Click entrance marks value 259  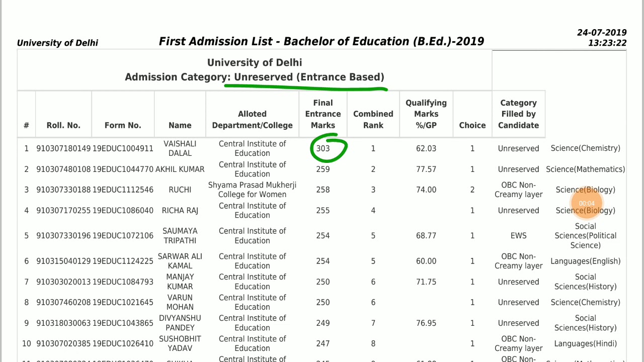323,169
